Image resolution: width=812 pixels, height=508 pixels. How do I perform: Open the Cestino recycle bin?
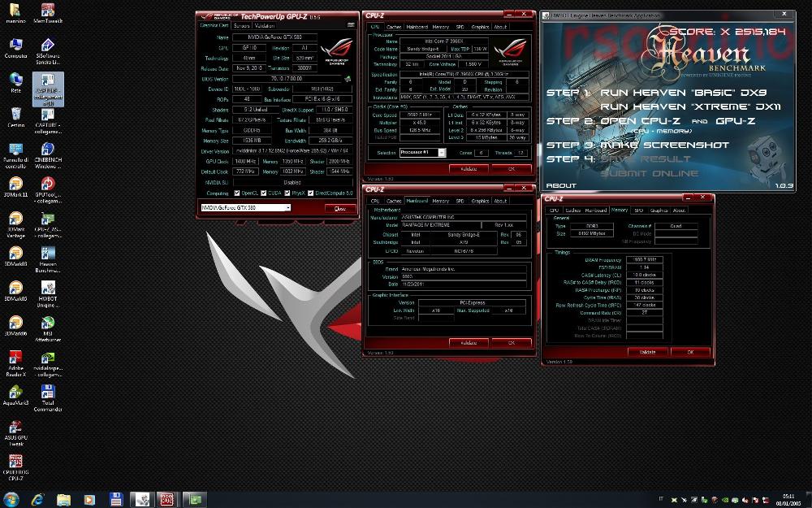(x=15, y=117)
